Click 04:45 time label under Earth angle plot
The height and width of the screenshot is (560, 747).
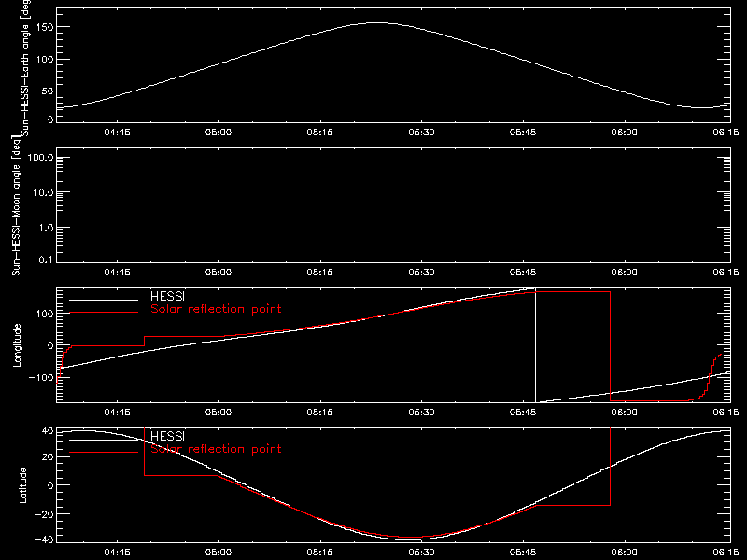[118, 133]
